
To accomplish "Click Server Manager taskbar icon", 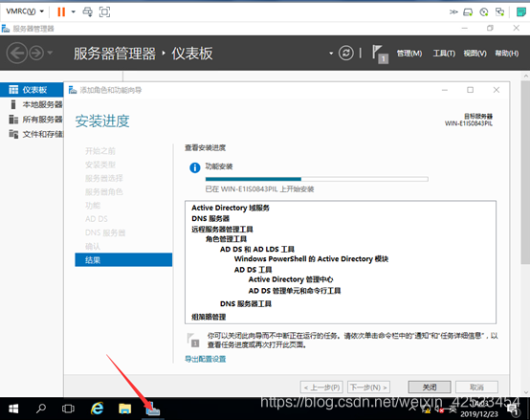I will (153, 409).
